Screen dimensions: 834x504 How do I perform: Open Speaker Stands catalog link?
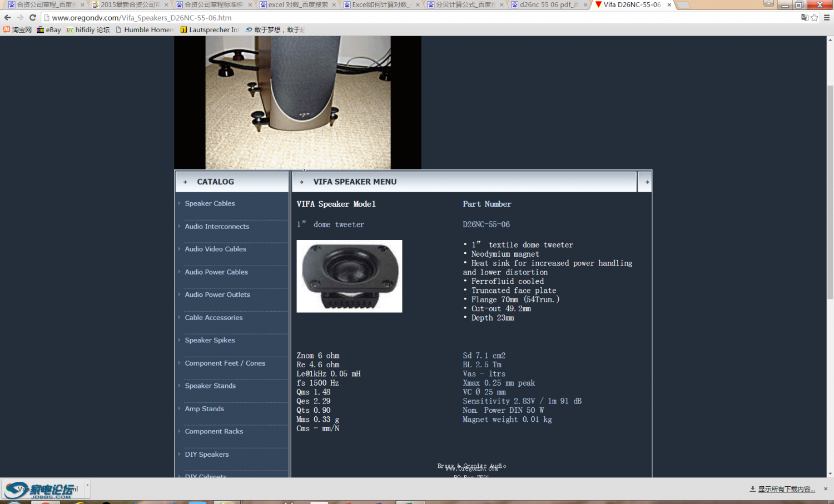point(210,386)
